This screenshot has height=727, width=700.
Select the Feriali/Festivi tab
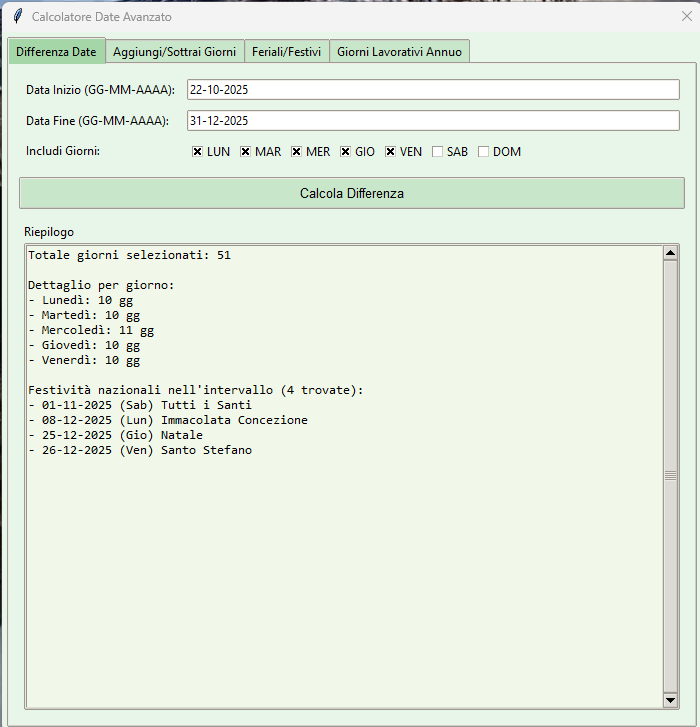point(287,52)
